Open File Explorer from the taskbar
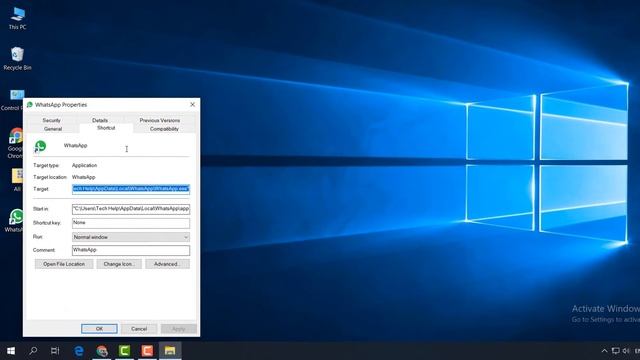 (x=170, y=351)
